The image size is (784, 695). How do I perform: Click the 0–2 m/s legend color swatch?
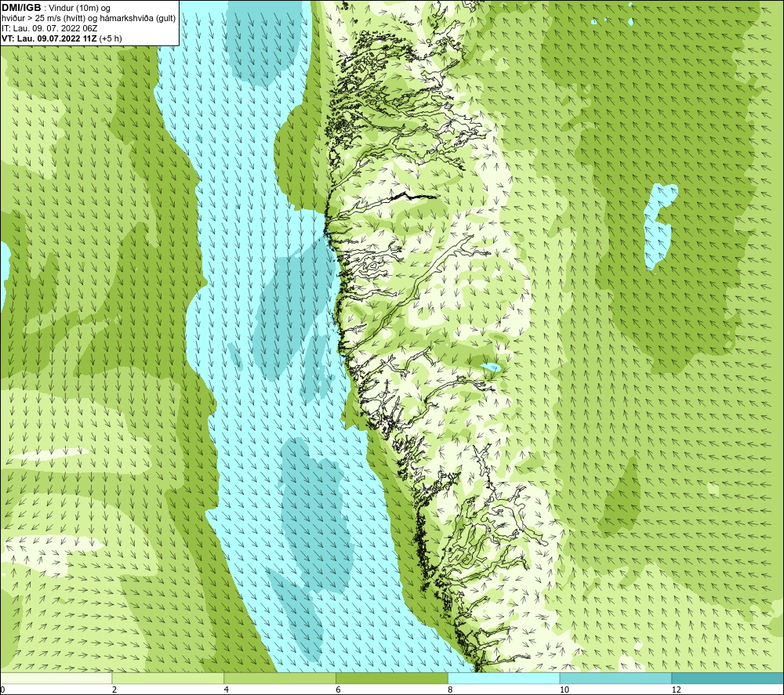pos(56,679)
